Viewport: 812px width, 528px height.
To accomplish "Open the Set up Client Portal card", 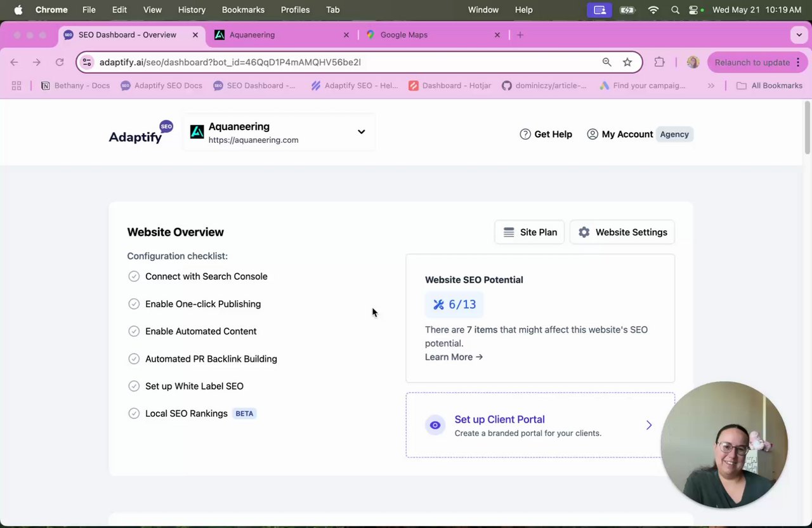I will 540,425.
